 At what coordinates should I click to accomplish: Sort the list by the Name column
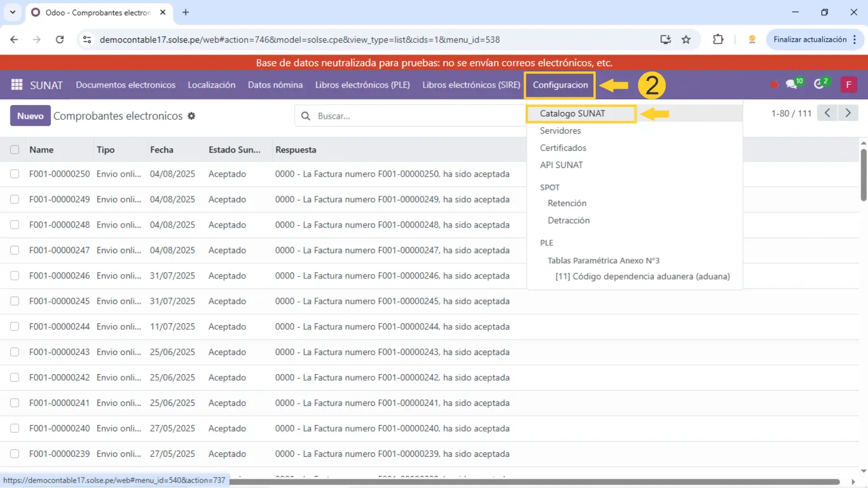(x=42, y=150)
